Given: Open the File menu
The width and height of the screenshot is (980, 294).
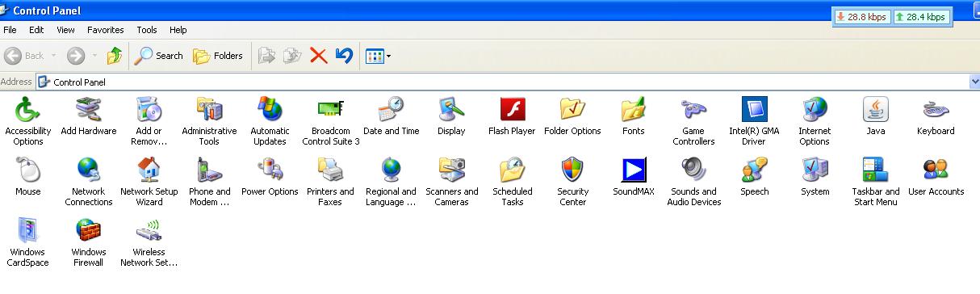Looking at the screenshot, I should 10,30.
